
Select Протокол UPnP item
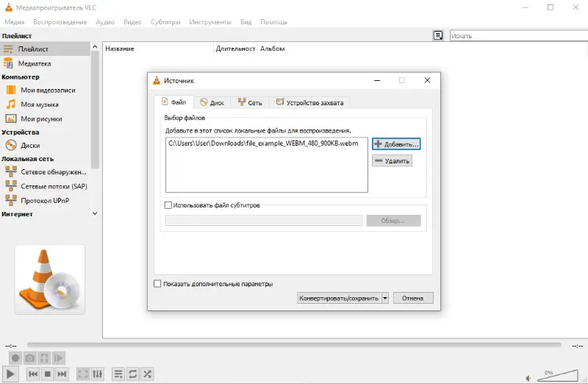pos(45,200)
